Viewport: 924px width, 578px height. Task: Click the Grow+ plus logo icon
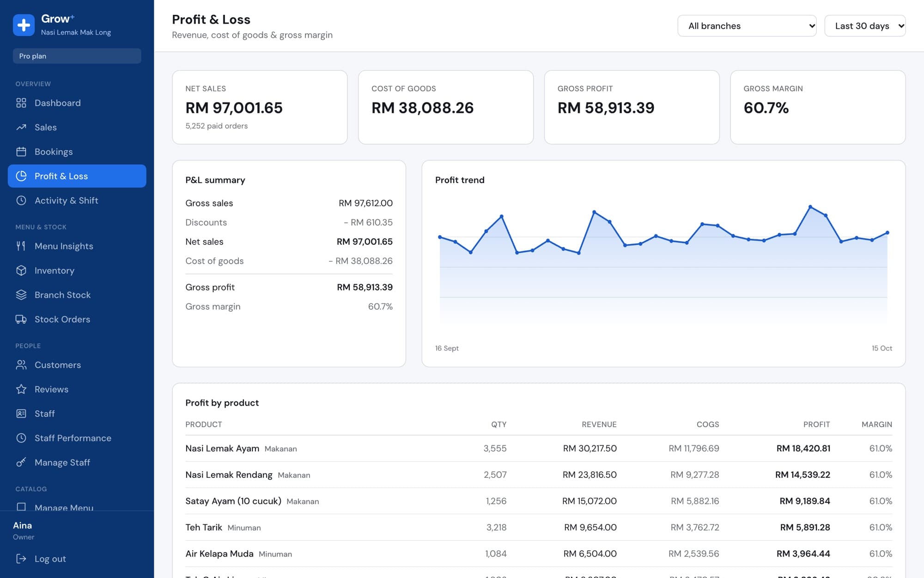24,25
